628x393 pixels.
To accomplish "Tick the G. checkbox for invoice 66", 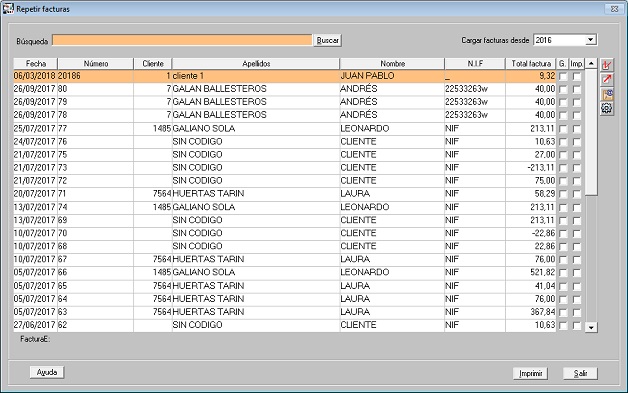I will point(563,273).
